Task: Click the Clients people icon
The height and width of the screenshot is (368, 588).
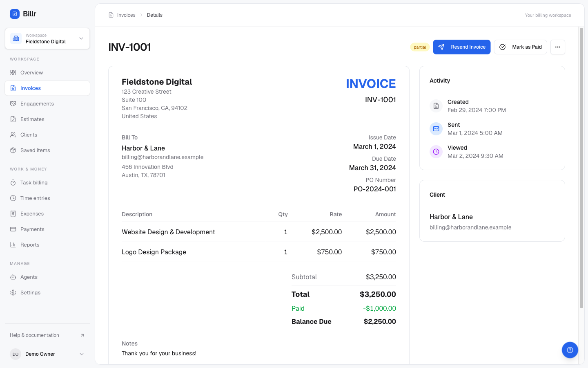Action: (x=13, y=135)
